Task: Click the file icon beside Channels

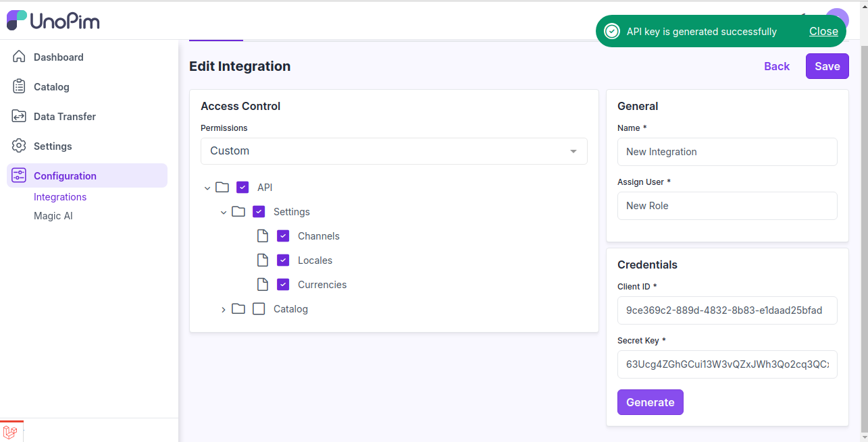Action: click(x=263, y=236)
